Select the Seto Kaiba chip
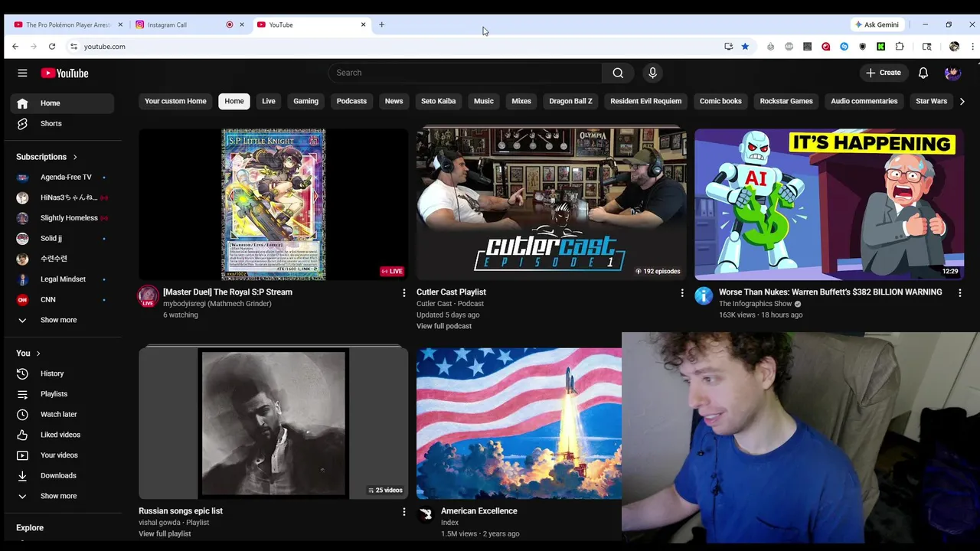This screenshot has width=980, height=551. 438,101
